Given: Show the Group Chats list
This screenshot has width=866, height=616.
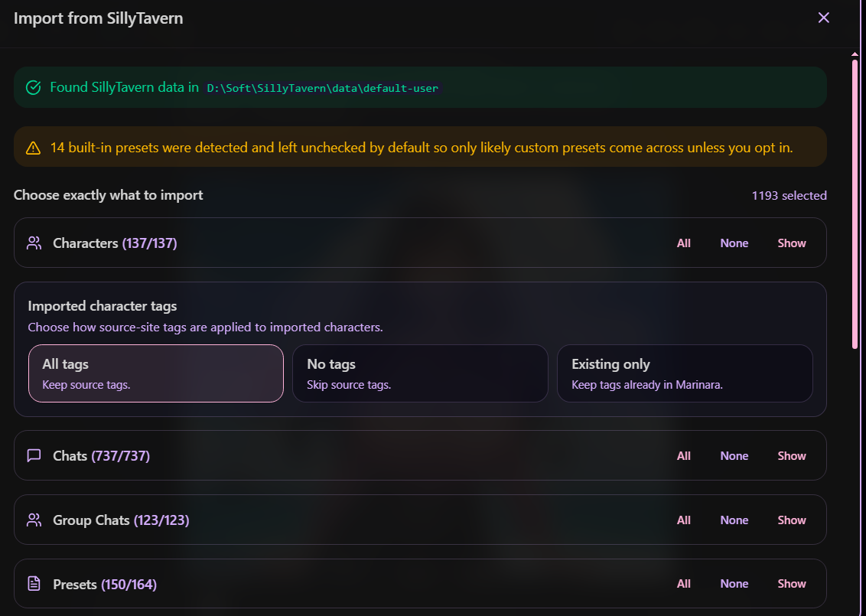Looking at the screenshot, I should click(792, 520).
